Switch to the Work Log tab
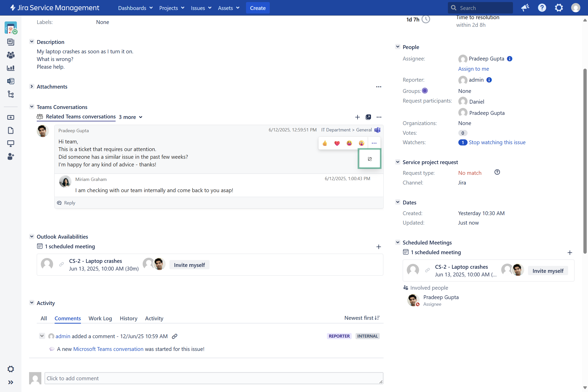Viewport: 588px width, 392px height. (100, 318)
